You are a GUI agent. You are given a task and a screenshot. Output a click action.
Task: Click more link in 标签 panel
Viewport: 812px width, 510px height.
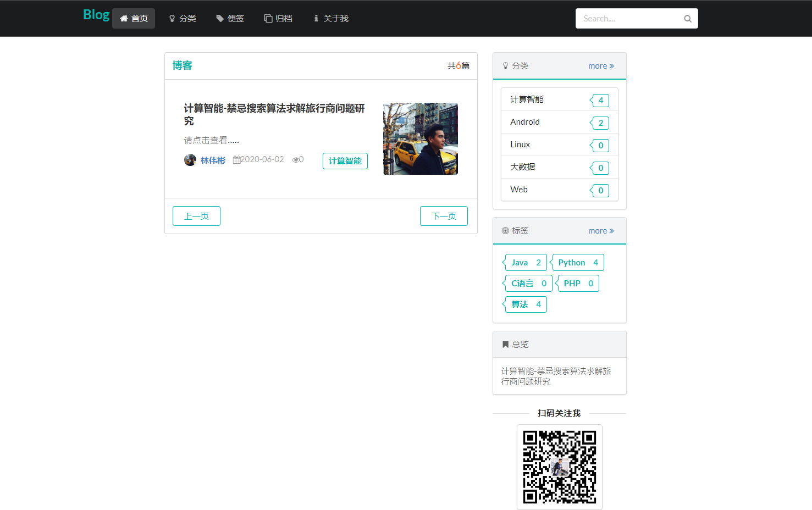pyautogui.click(x=601, y=231)
